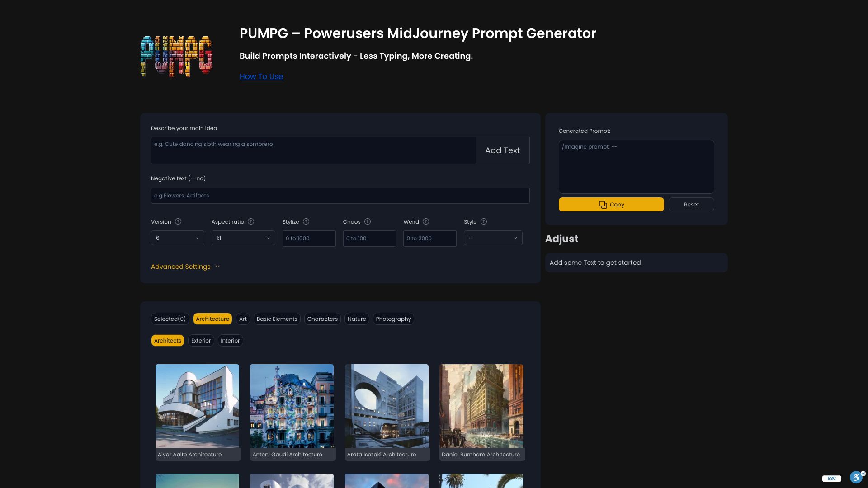
Task: Open the Stylize help tooltip
Action: [x=306, y=221]
